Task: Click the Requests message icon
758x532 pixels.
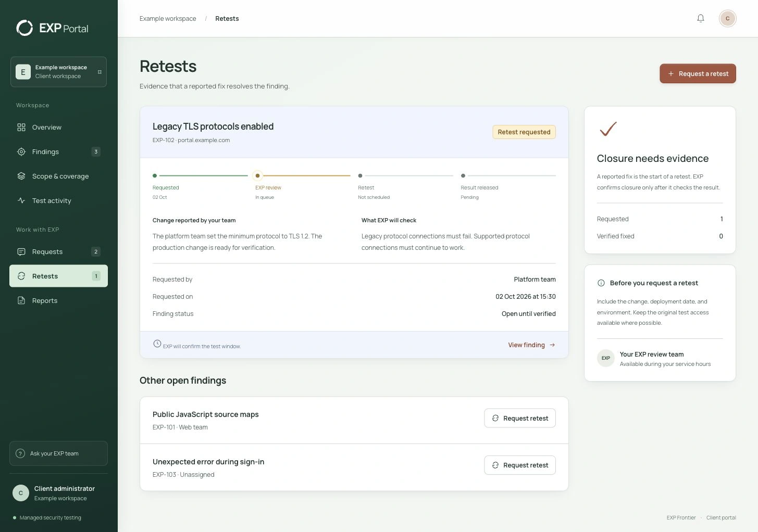Action: (x=21, y=251)
